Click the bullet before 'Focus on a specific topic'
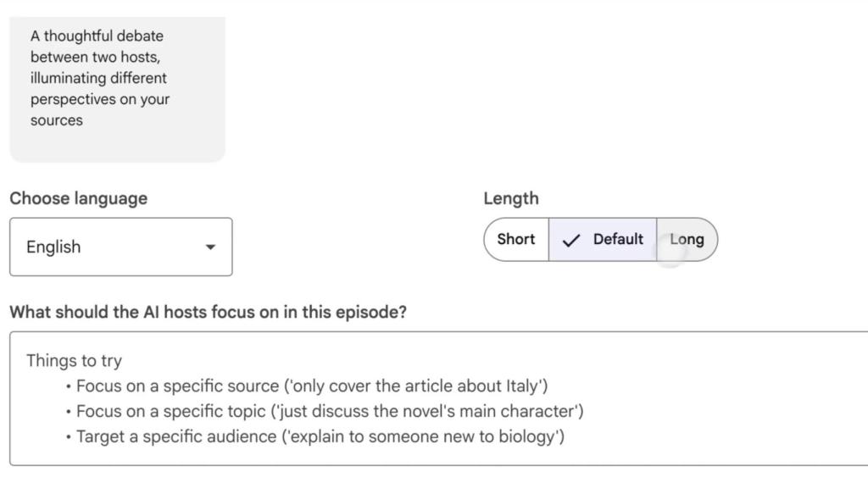The width and height of the screenshot is (868, 488). click(x=68, y=412)
